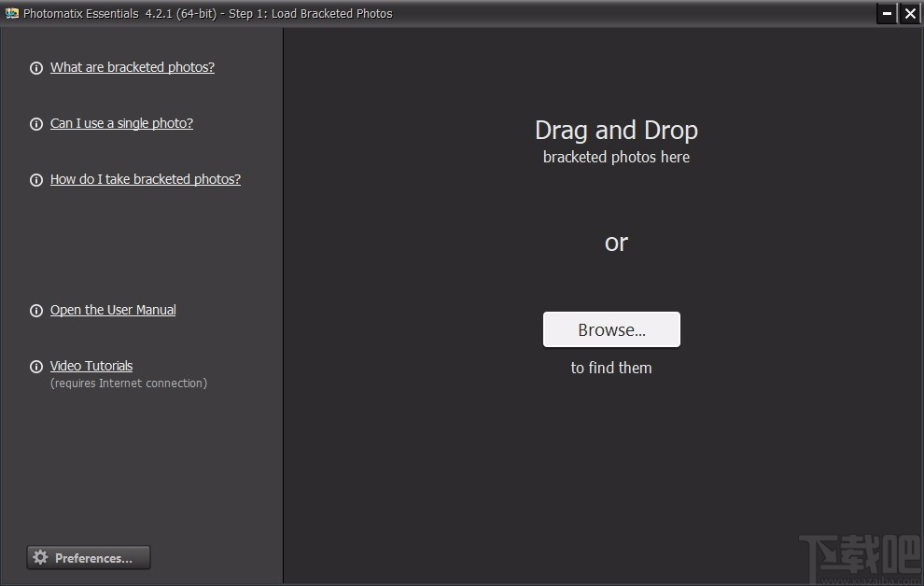Click the Drag and Drop heading area

[x=616, y=130]
